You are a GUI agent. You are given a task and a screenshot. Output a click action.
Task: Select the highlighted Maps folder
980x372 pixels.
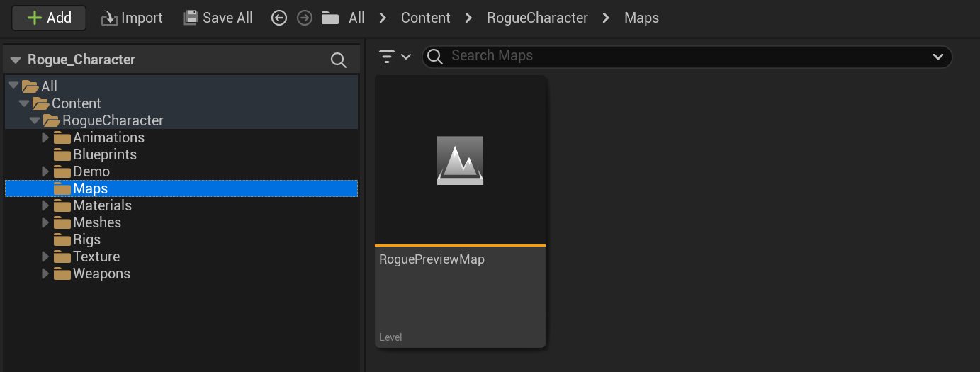(181, 188)
